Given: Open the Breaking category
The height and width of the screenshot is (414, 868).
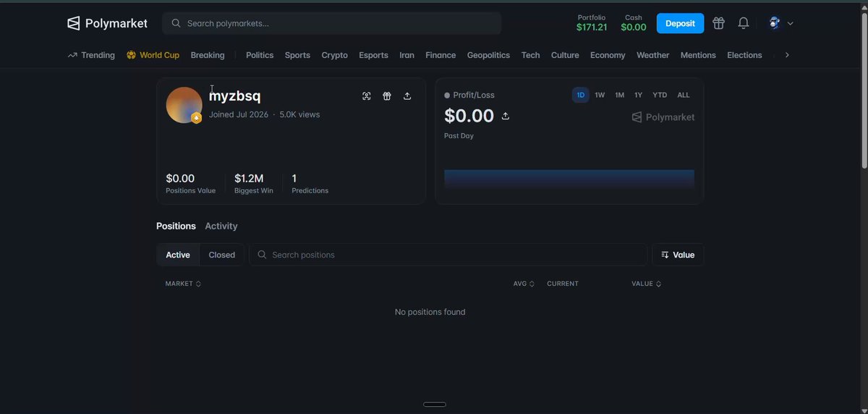Looking at the screenshot, I should point(208,55).
